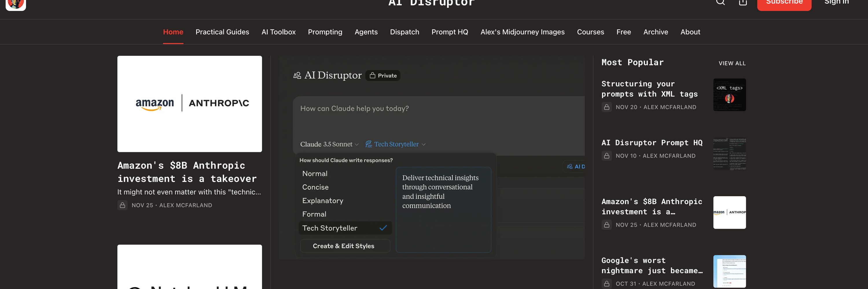
Task: Click the Google's worst nightmare thumbnail
Action: 729,271
